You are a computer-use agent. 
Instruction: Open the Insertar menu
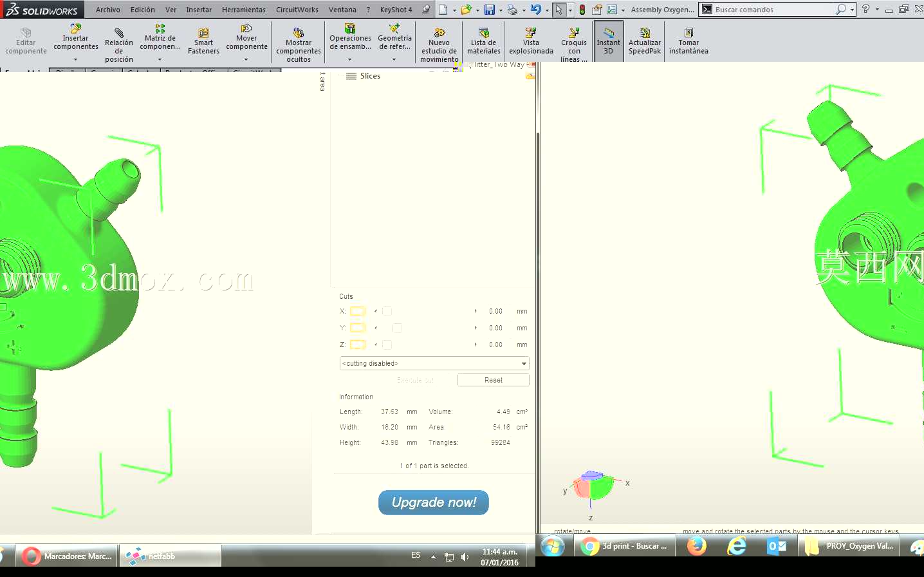point(199,10)
